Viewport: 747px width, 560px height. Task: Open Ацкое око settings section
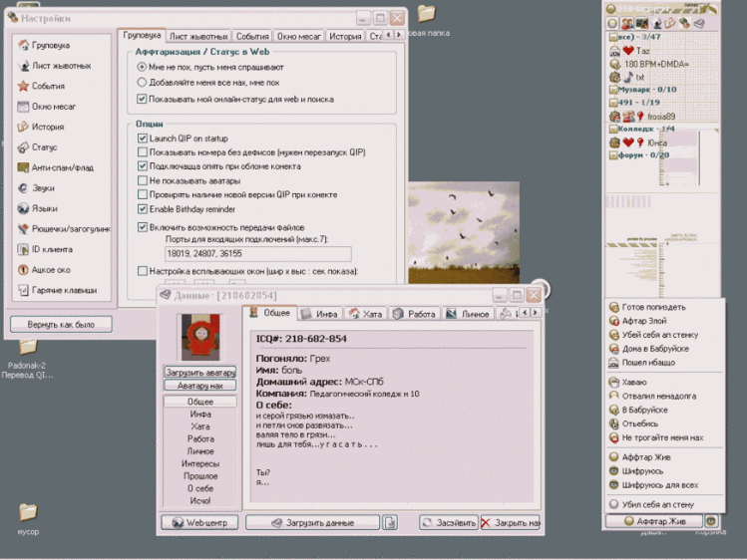coord(44,270)
